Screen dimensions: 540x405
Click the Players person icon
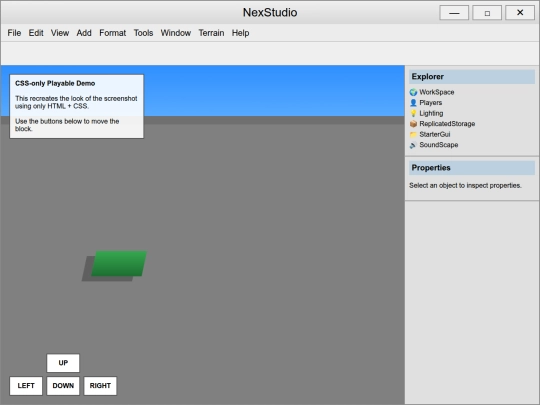coord(413,103)
